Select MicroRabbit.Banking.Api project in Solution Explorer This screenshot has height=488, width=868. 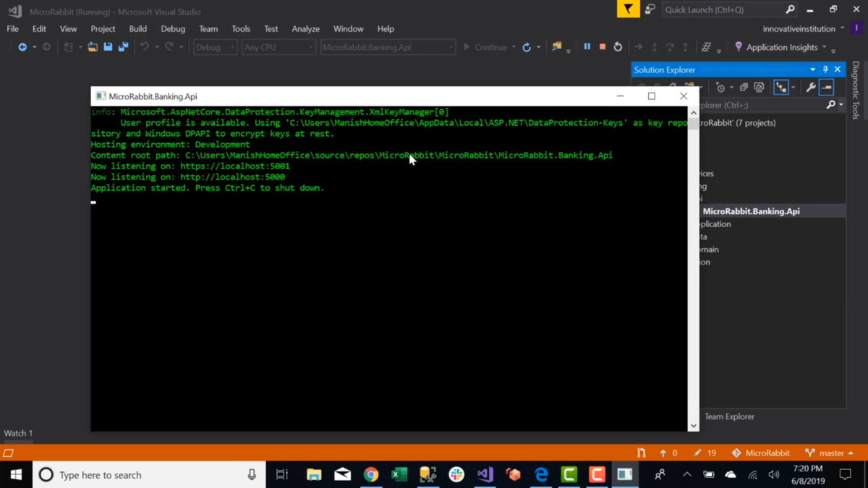pos(751,211)
